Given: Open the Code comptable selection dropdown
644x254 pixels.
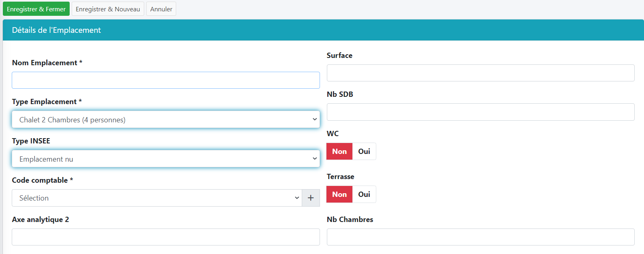Looking at the screenshot, I should [x=157, y=198].
